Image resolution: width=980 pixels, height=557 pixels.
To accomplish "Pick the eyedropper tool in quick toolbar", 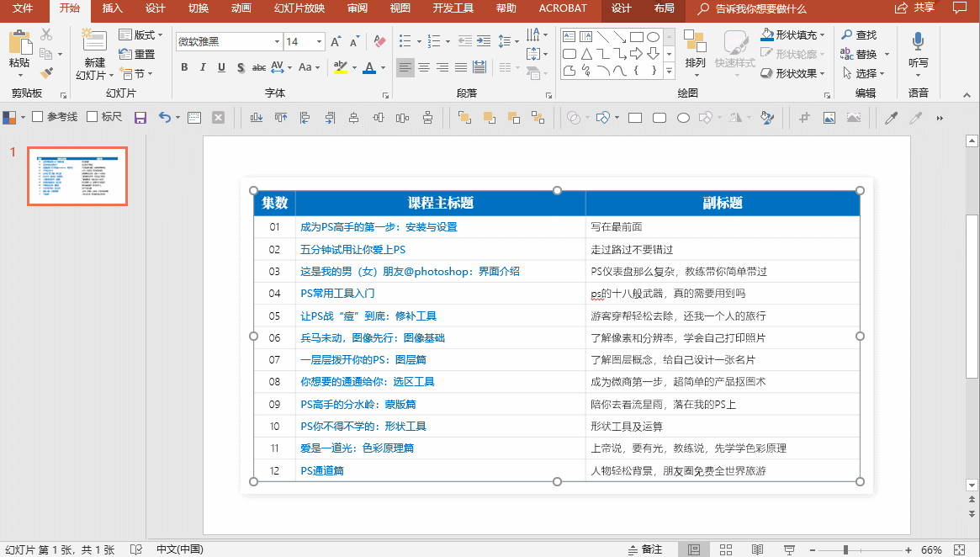I will pyautogui.click(x=891, y=118).
